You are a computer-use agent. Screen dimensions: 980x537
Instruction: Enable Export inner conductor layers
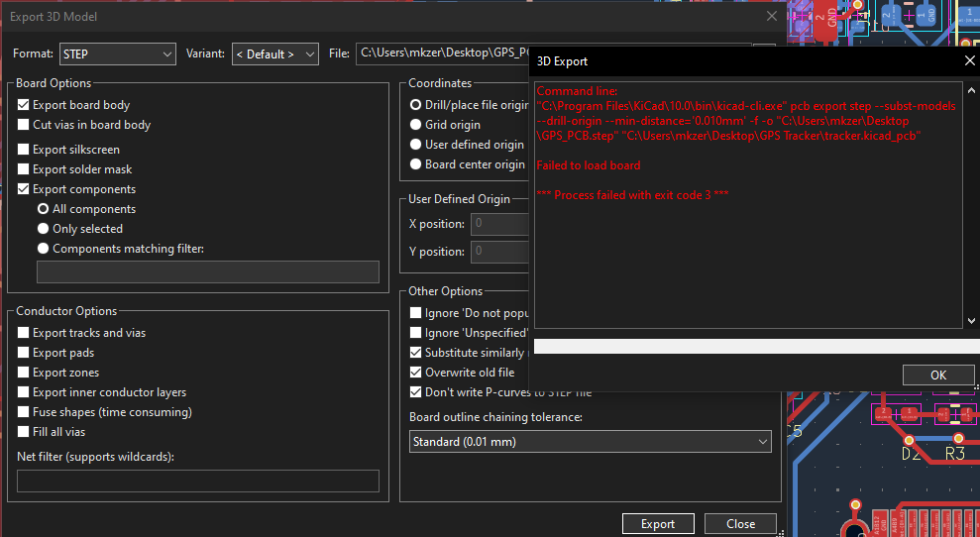point(23,392)
